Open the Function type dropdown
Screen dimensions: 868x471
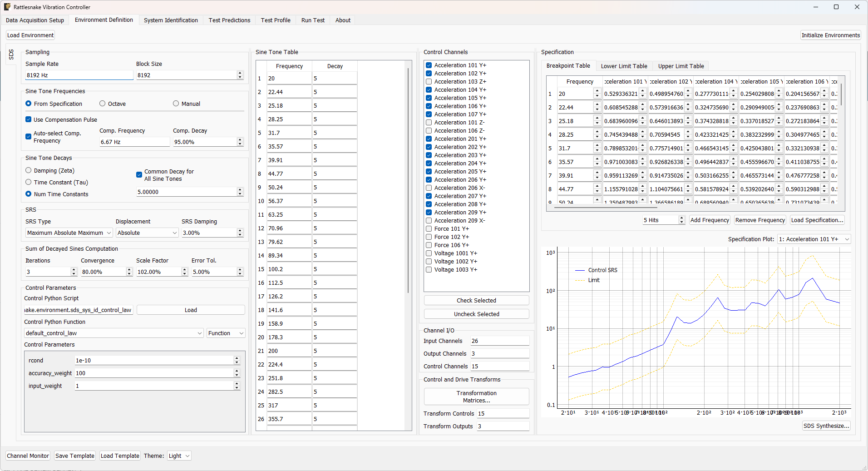226,333
